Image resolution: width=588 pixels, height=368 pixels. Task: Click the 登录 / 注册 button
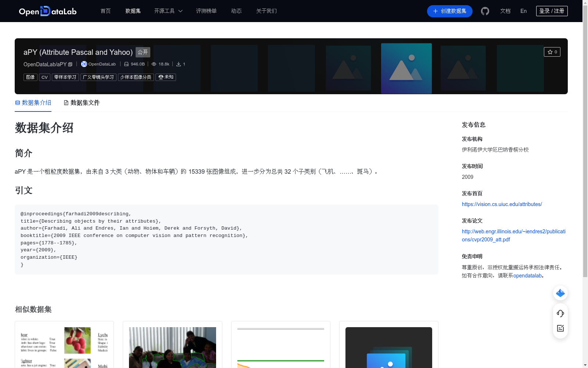point(552,11)
